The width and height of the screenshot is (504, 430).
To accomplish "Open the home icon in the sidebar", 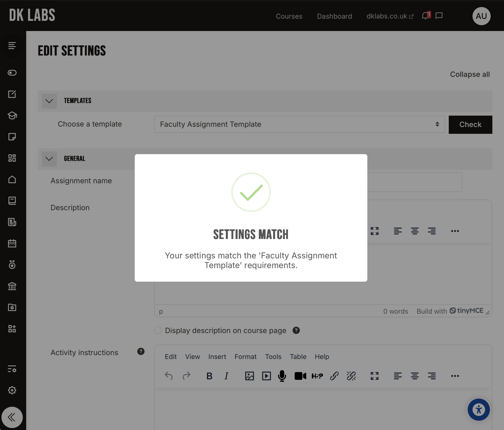I will pos(12,180).
